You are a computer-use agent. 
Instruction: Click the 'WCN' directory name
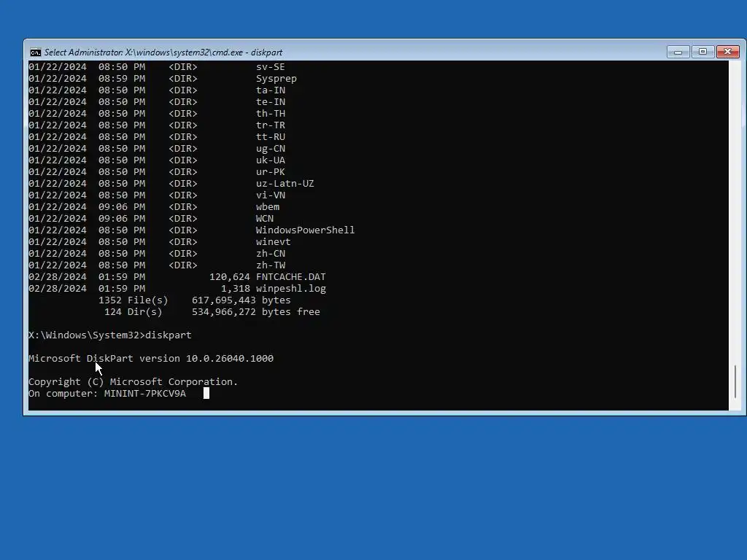pyautogui.click(x=264, y=219)
